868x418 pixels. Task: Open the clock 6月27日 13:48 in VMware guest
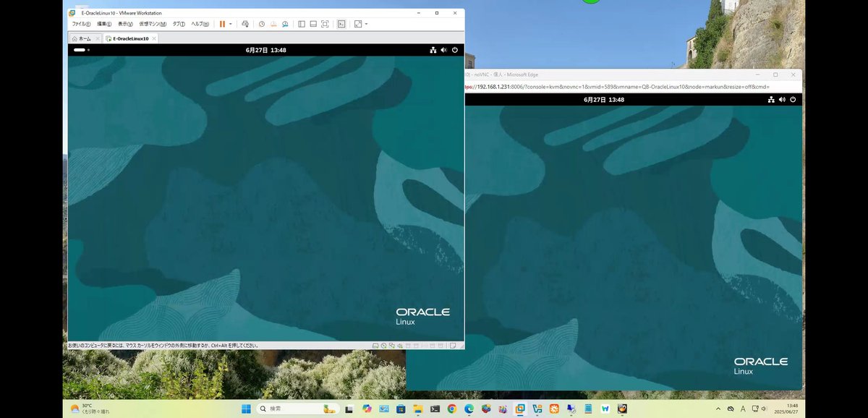point(265,50)
